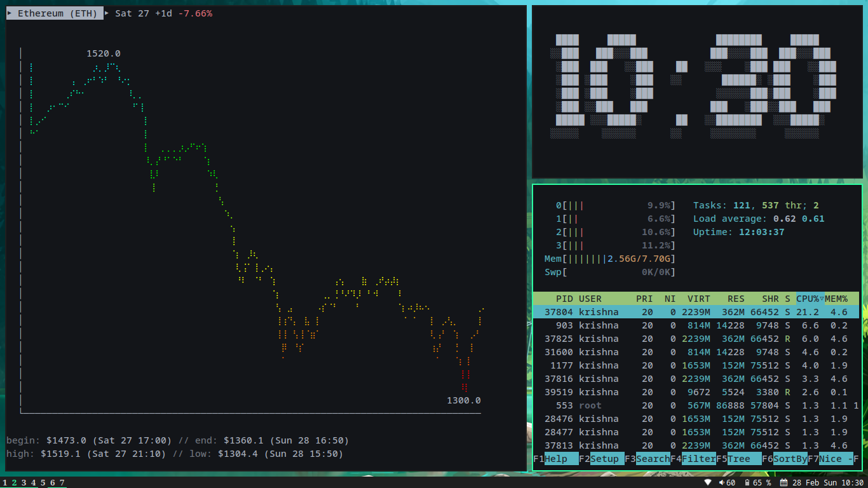This screenshot has height=488, width=868.
Task: Select the process row with PID 39519
Action: pyautogui.click(x=696, y=392)
